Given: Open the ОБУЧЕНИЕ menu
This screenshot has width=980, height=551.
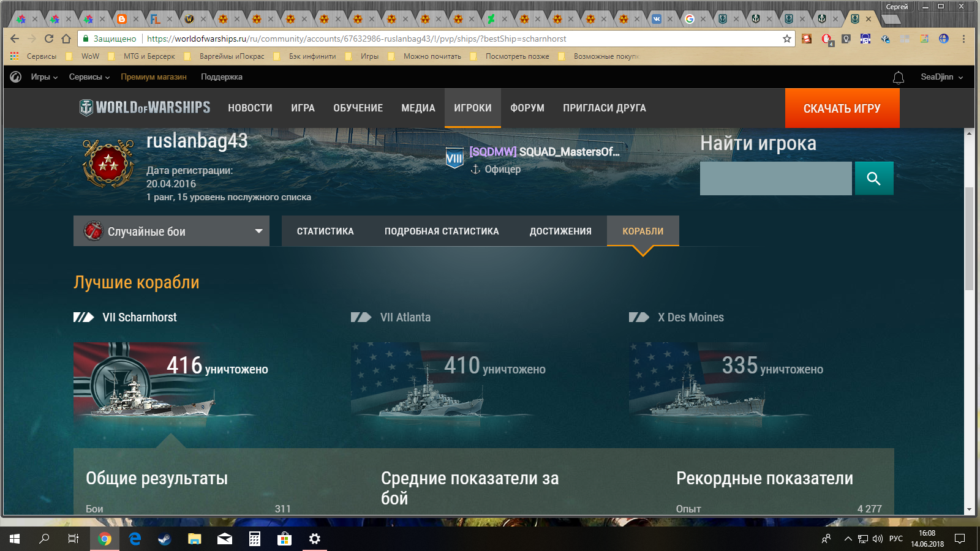Looking at the screenshot, I should coord(358,108).
